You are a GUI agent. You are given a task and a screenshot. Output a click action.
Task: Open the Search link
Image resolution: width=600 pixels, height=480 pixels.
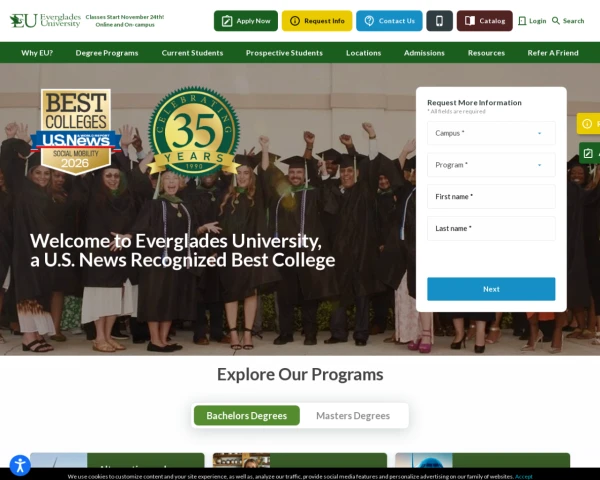click(x=568, y=21)
